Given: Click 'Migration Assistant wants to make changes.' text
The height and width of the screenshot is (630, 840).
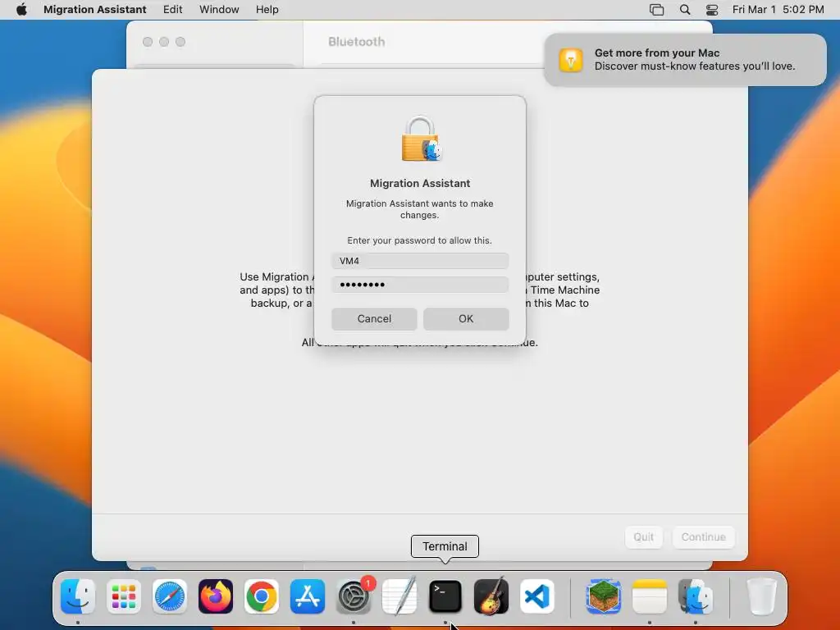Looking at the screenshot, I should (419, 209).
